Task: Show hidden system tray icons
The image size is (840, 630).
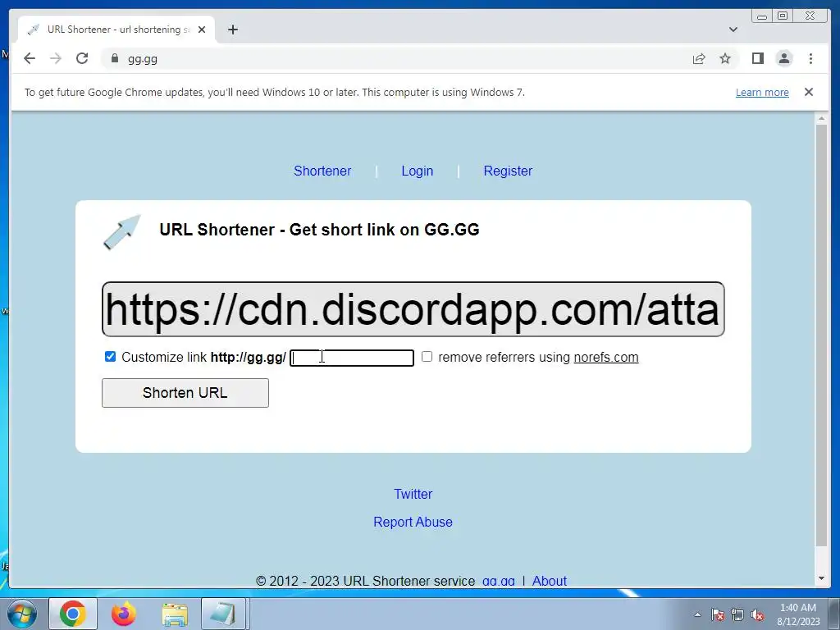Action: pos(697,614)
